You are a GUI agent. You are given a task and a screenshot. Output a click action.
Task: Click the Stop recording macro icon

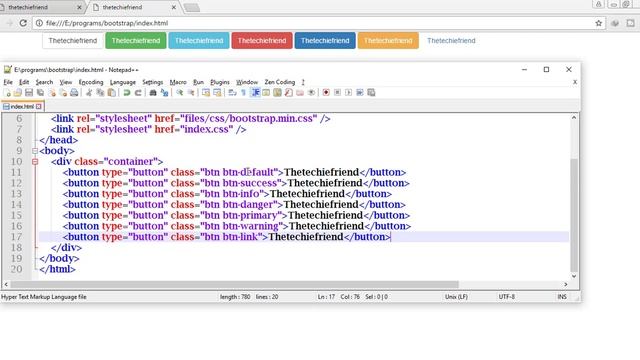pos(337,93)
